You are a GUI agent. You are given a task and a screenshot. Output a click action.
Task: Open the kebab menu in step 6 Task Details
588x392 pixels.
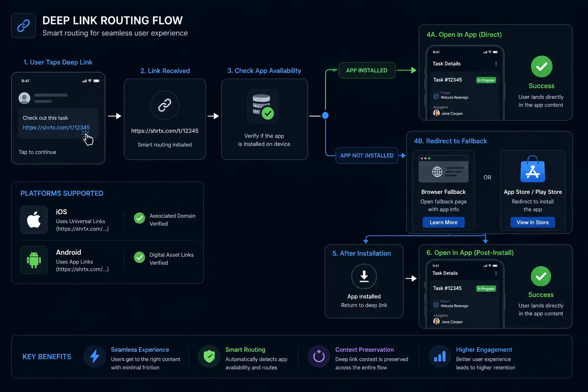(x=496, y=273)
